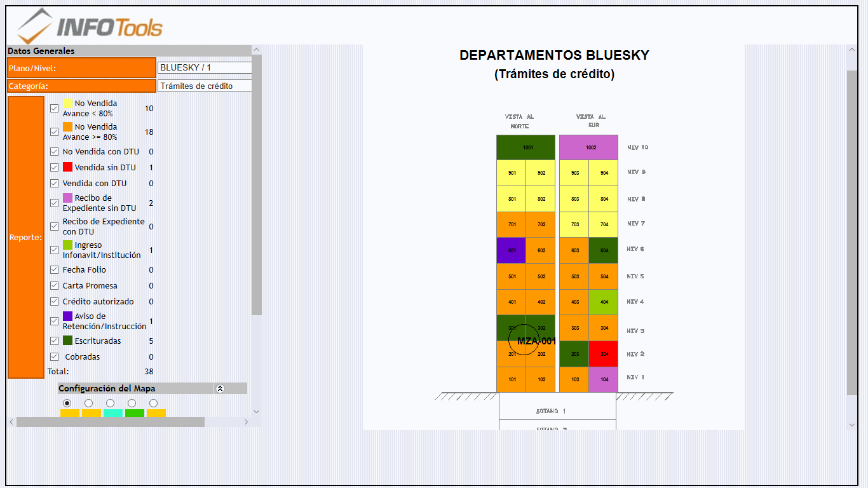Viewport: 868px width, 488px height.
Task: Select apartment 104 on the map
Action: point(603,379)
